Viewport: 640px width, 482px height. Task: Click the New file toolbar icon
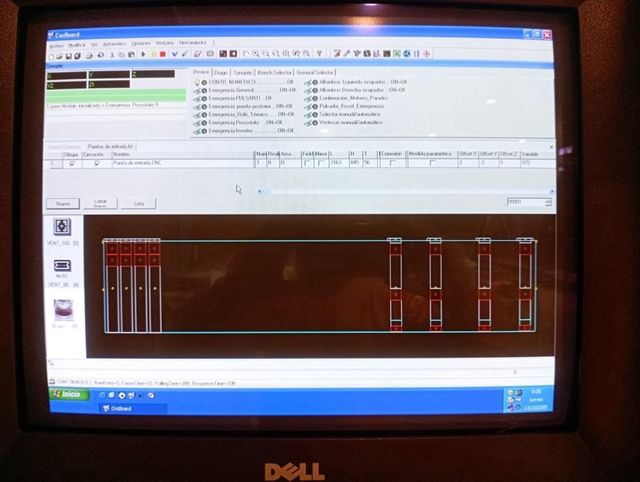(x=51, y=55)
